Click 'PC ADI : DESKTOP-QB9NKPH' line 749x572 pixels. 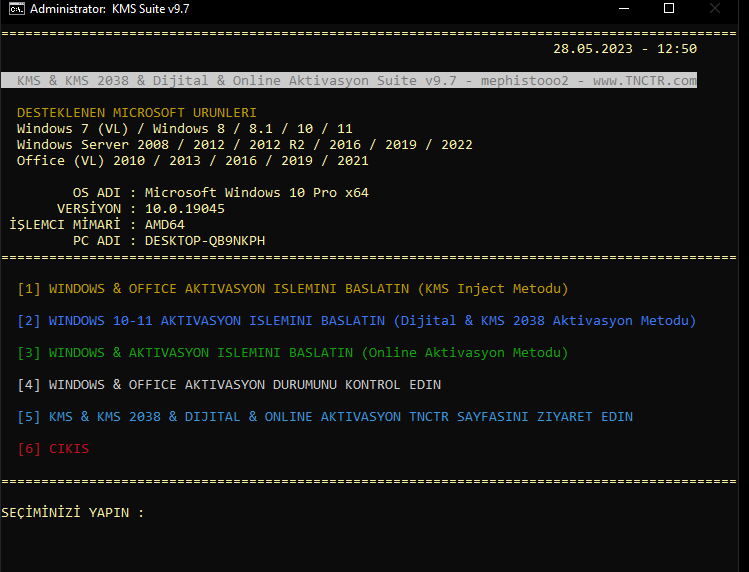169,241
